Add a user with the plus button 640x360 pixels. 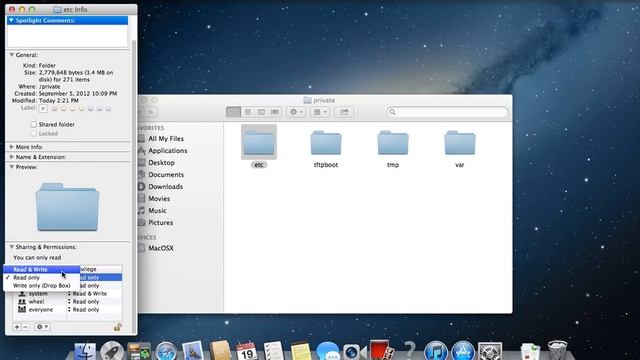(17, 327)
